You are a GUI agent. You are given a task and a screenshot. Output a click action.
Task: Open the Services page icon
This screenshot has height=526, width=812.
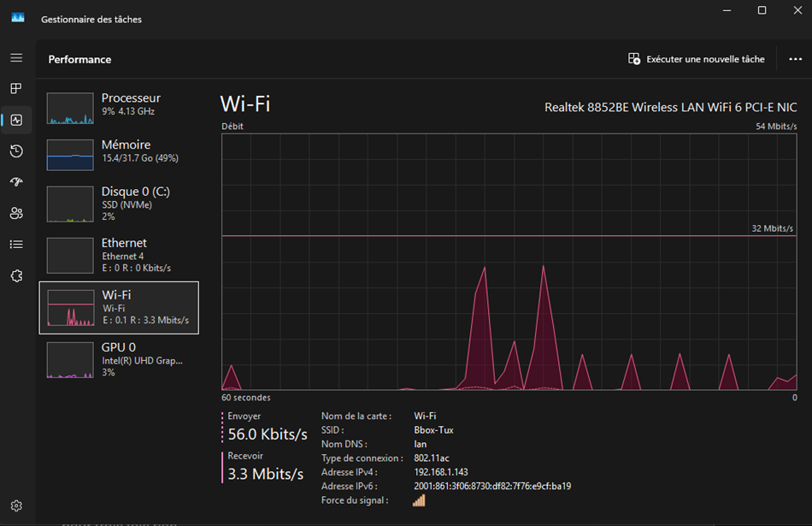point(16,275)
